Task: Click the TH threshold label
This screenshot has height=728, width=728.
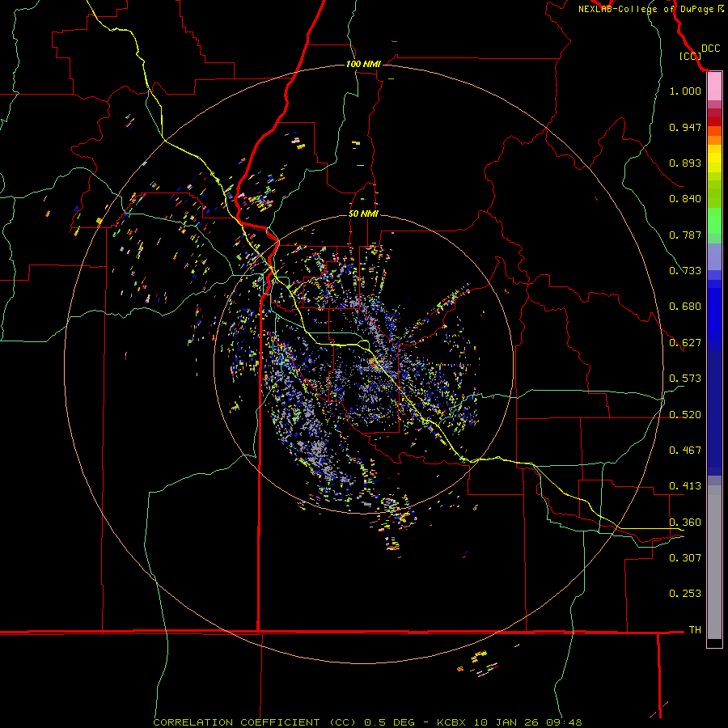Action: 695,629
